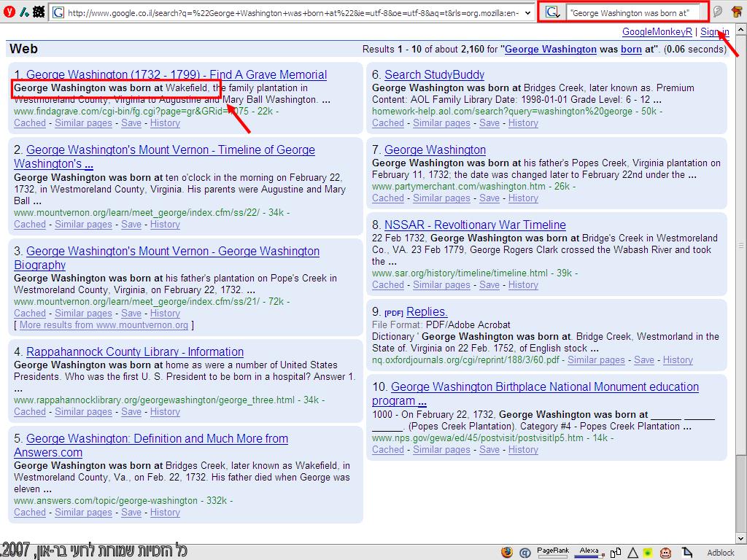Image resolution: width=747 pixels, height=560 pixels.
Task: Click More results from www.mountvernon.org
Action: (x=104, y=324)
